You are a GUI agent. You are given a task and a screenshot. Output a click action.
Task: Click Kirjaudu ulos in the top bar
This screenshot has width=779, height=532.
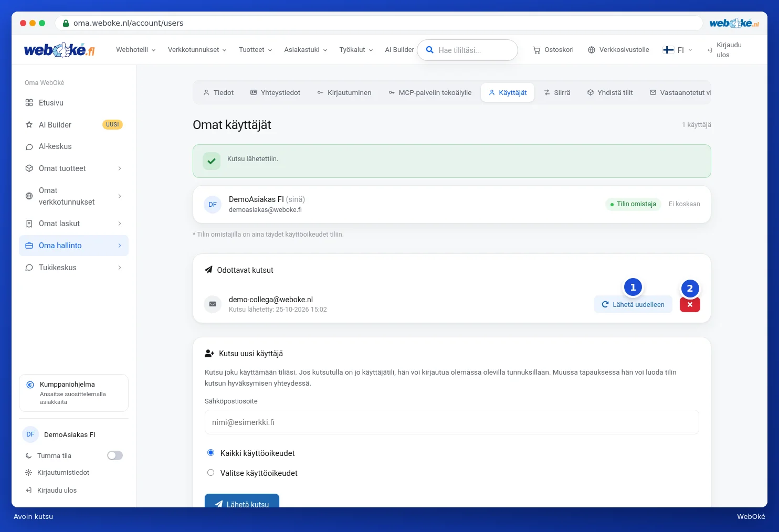pos(724,50)
